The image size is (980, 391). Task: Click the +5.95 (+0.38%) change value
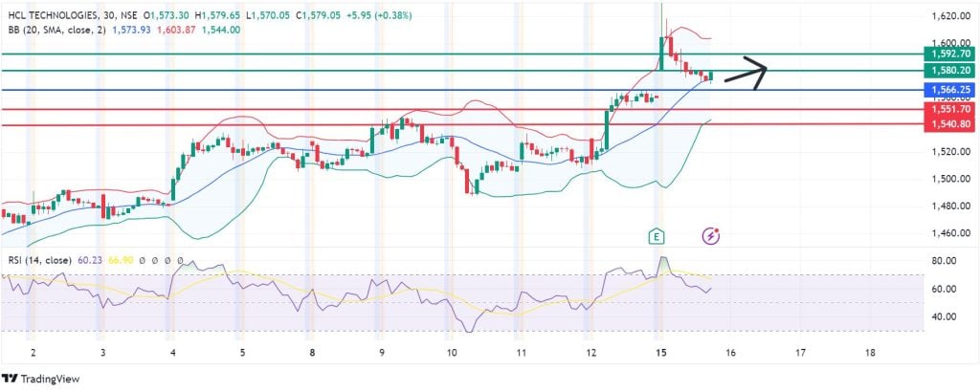[x=379, y=15]
